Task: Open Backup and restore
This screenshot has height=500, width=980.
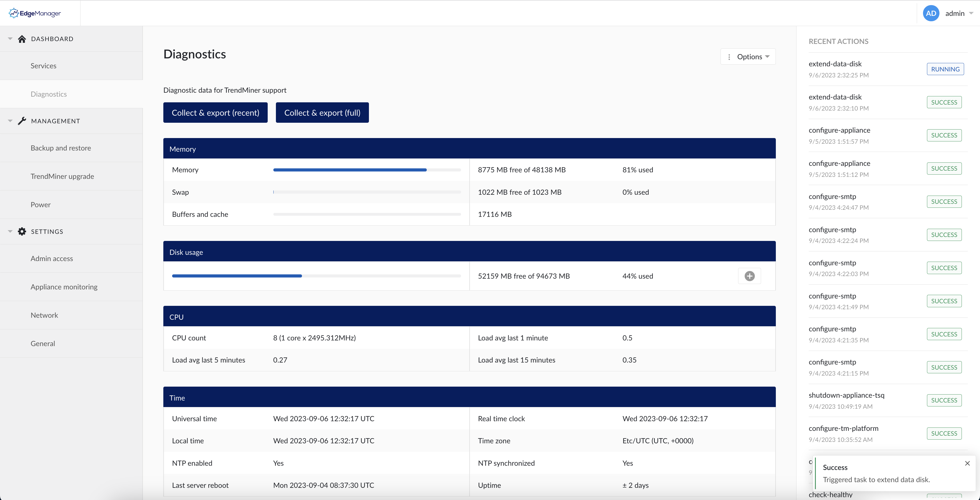Action: tap(60, 148)
